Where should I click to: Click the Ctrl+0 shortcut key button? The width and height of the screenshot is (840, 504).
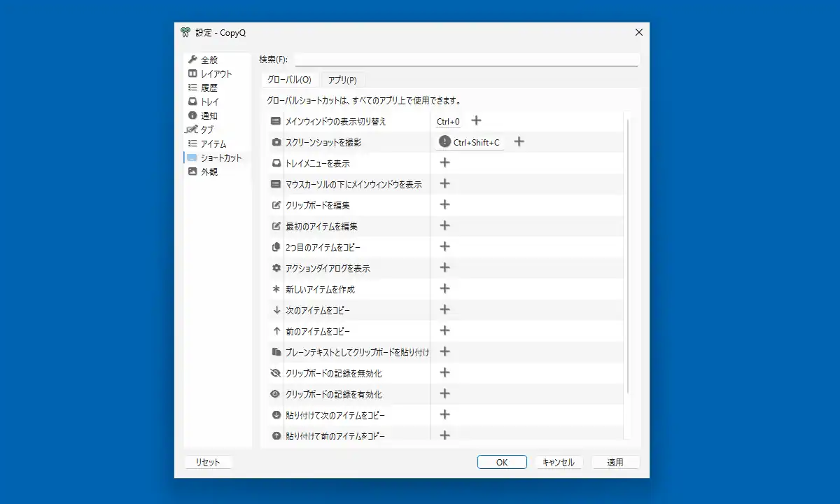pos(448,122)
